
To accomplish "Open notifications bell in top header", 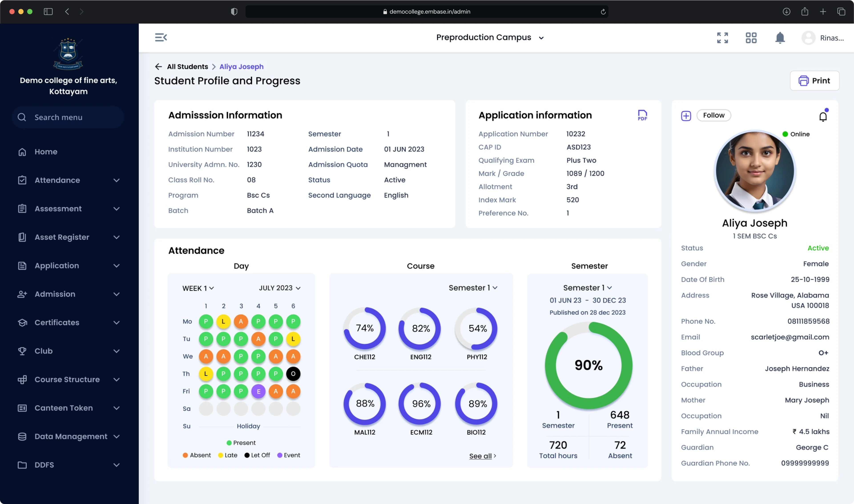I will pos(780,38).
